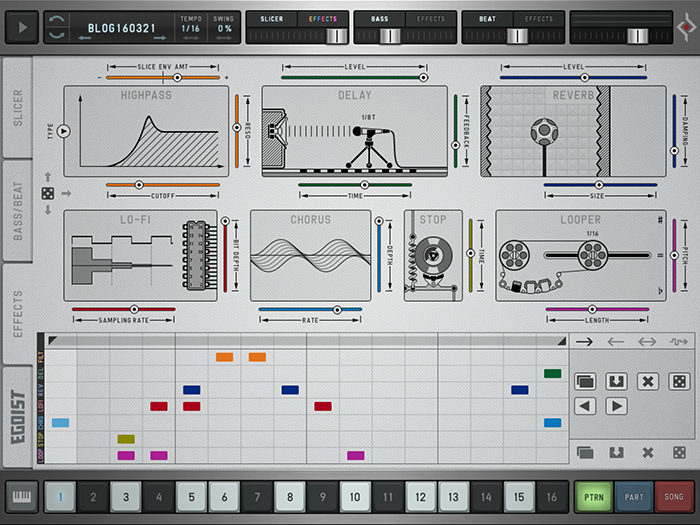The width and height of the screenshot is (700, 525).
Task: Select the BEAT button in the mixer bar
Action: pos(487,19)
